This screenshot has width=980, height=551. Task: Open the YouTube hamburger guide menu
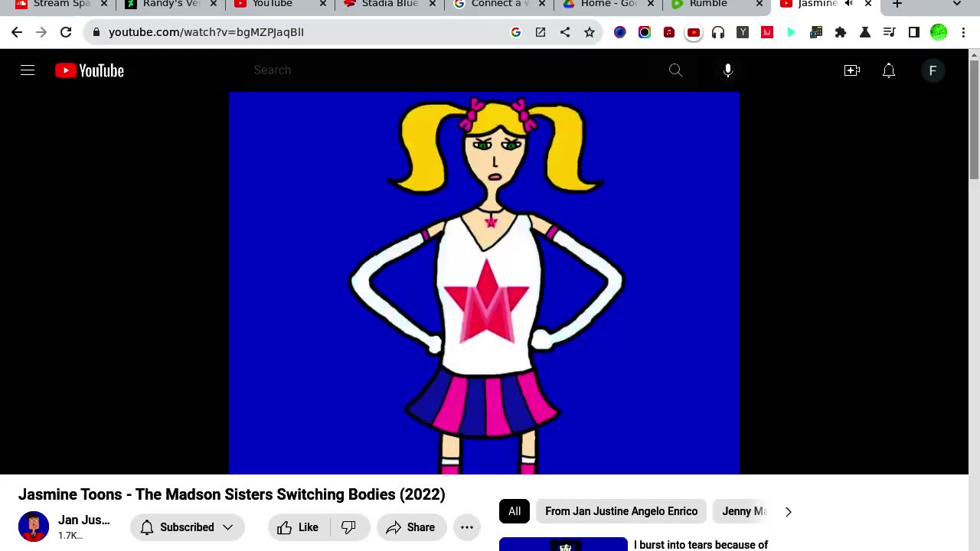(28, 70)
